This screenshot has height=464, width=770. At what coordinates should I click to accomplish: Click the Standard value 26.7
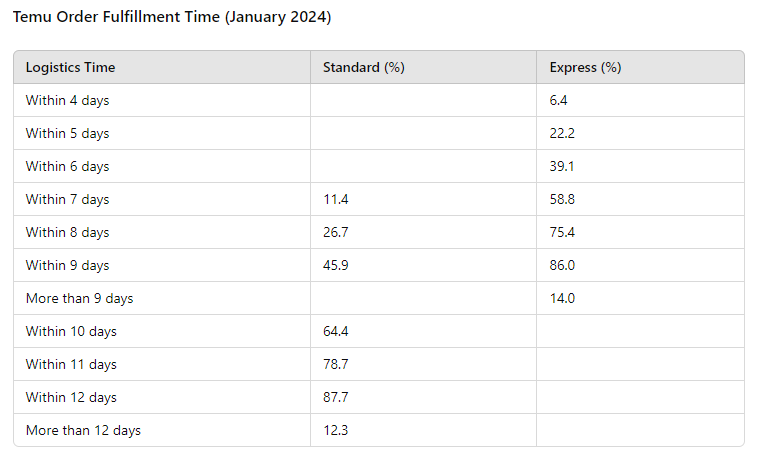[336, 233]
